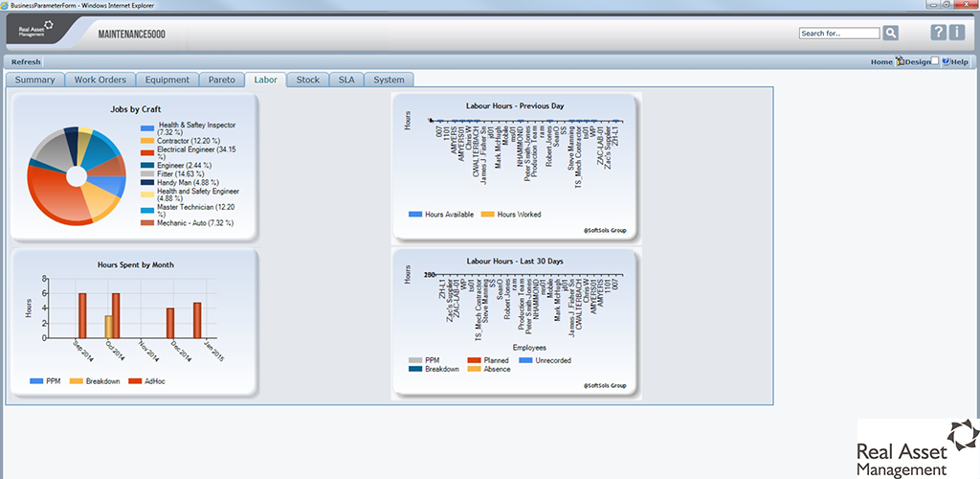Click the Design toolbox icon

pyautogui.click(x=900, y=61)
